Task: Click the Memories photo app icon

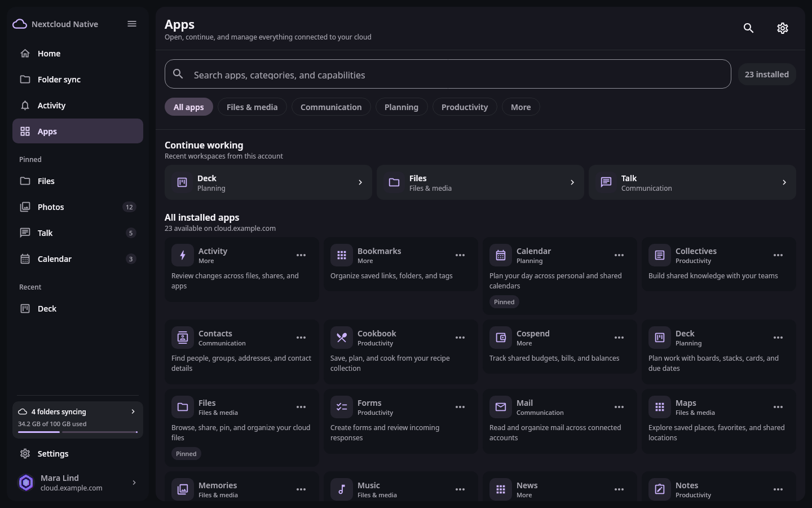Action: coord(183,489)
